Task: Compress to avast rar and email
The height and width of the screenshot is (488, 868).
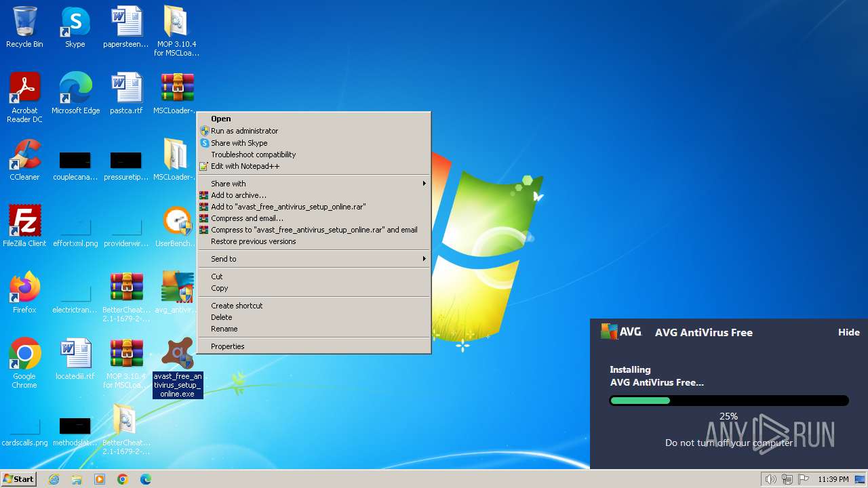Action: (x=314, y=230)
